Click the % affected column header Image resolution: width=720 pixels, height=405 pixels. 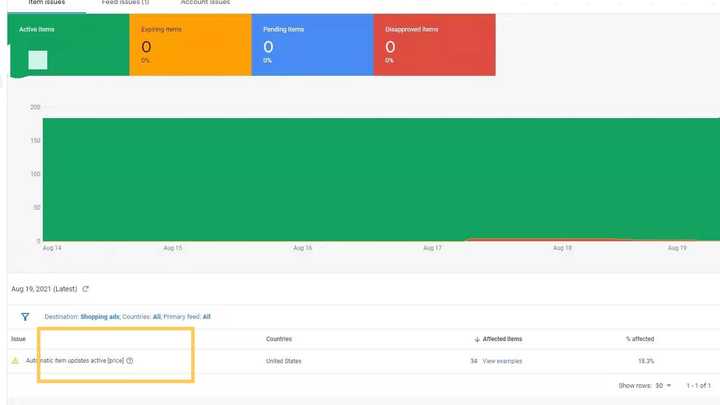coord(640,339)
